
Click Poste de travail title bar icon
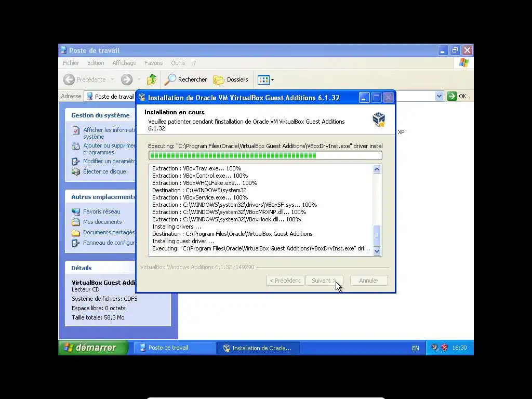tap(63, 50)
